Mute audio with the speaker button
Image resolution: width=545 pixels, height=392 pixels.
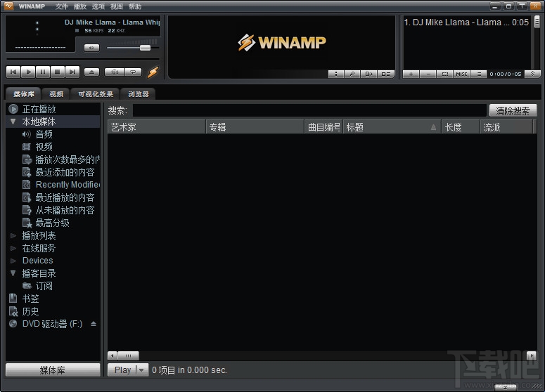click(91, 48)
